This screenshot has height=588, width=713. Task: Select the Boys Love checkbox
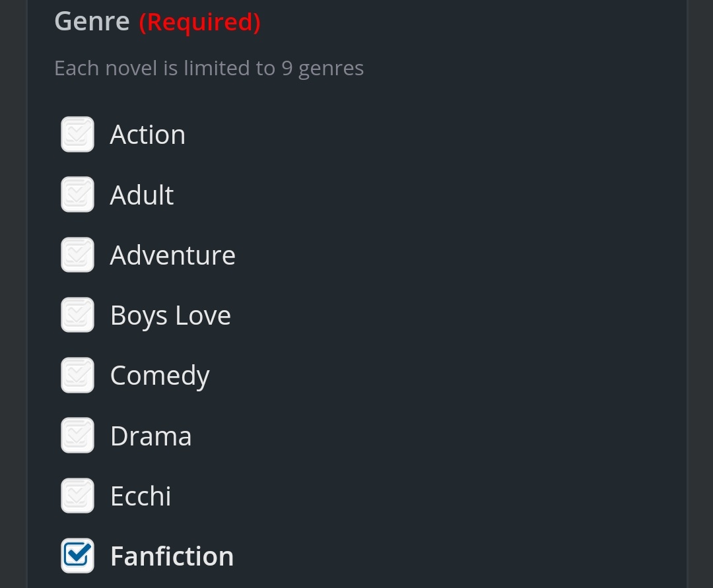point(77,315)
